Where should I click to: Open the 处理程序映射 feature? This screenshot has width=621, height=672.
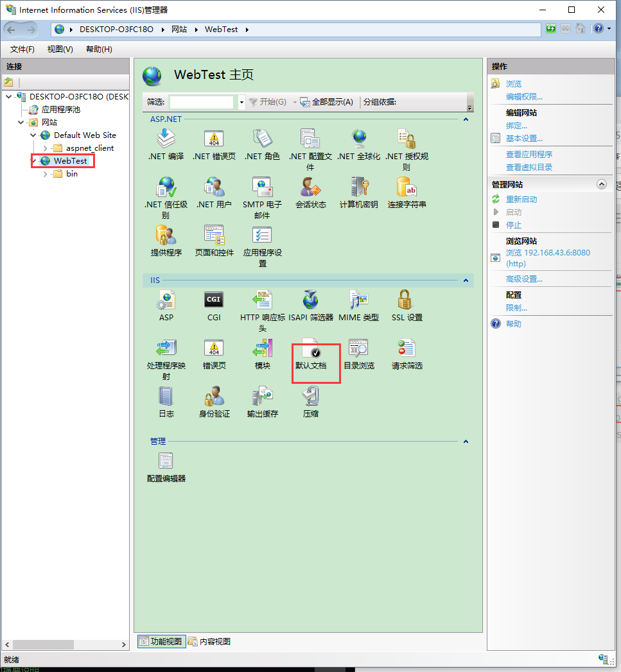pyautogui.click(x=166, y=359)
